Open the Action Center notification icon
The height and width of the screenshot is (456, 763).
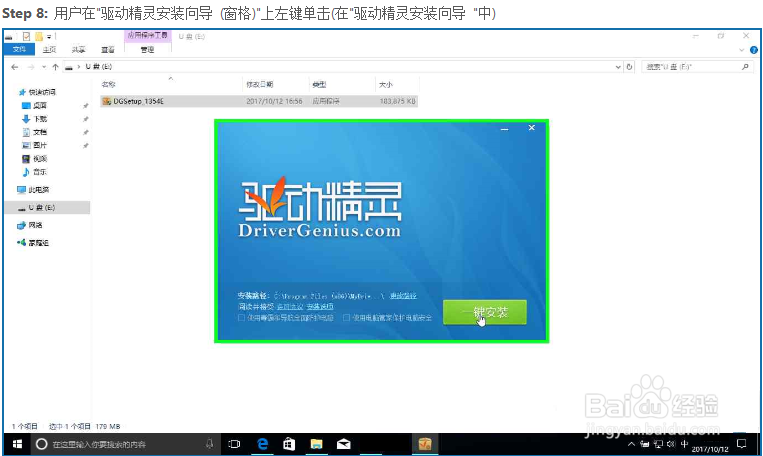coord(741,443)
